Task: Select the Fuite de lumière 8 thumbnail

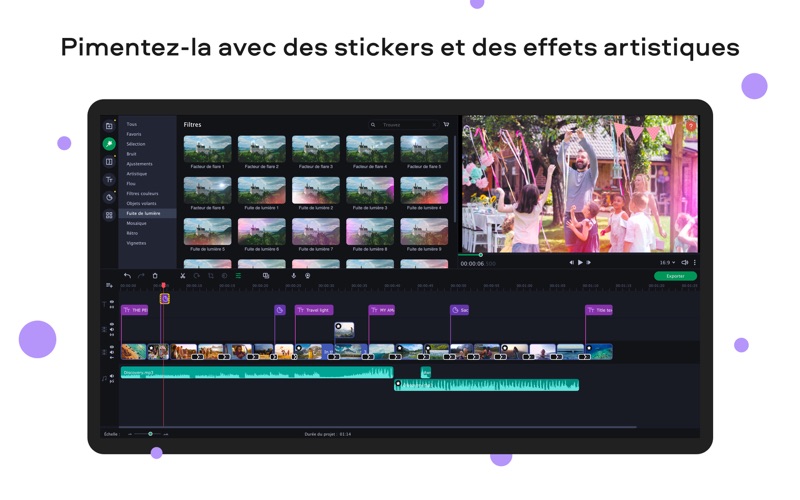Action: point(370,232)
